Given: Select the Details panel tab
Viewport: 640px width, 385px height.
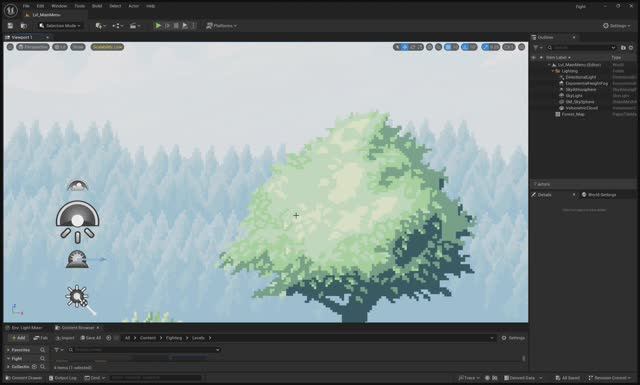Looking at the screenshot, I should (x=544, y=195).
